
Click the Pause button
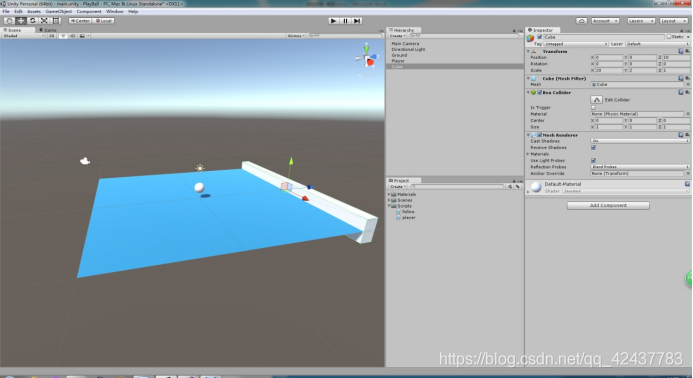pyautogui.click(x=346, y=21)
